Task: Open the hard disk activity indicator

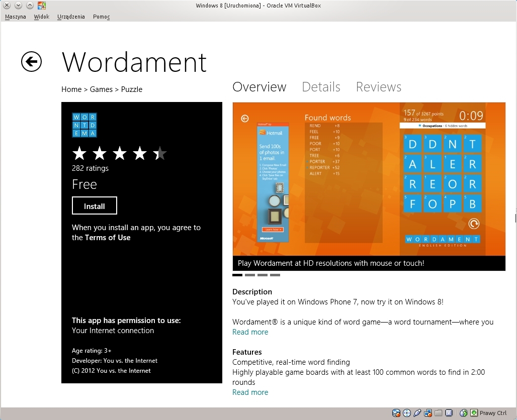Action: point(396,413)
